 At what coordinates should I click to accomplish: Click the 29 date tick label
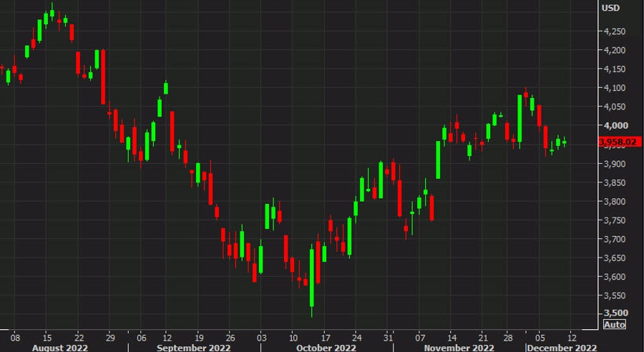[x=110, y=336]
